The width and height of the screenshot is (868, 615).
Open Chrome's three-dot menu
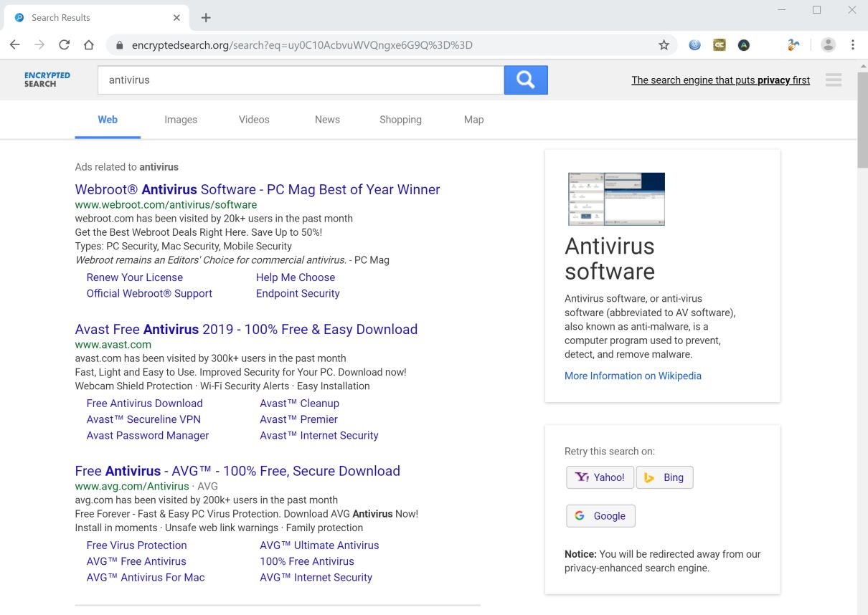coord(852,45)
